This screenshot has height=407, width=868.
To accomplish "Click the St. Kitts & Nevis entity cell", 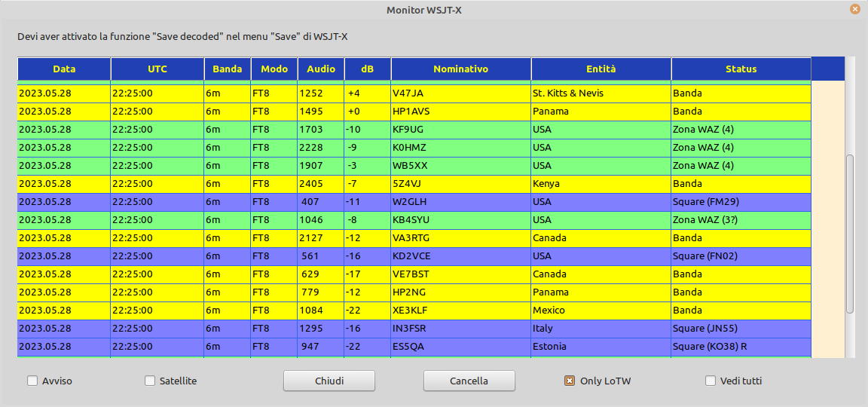I will click(x=601, y=93).
